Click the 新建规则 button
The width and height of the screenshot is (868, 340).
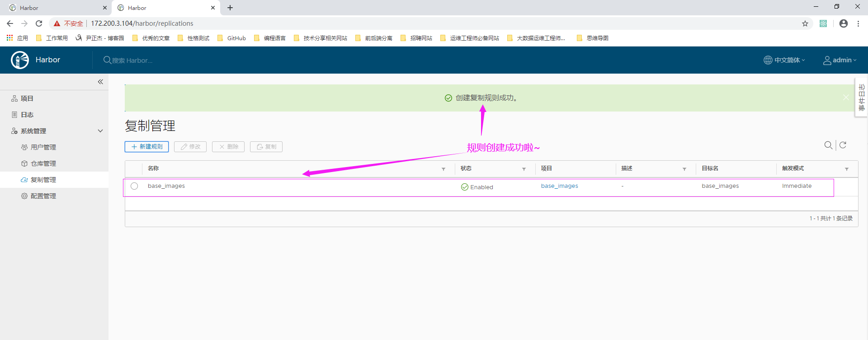pos(146,147)
